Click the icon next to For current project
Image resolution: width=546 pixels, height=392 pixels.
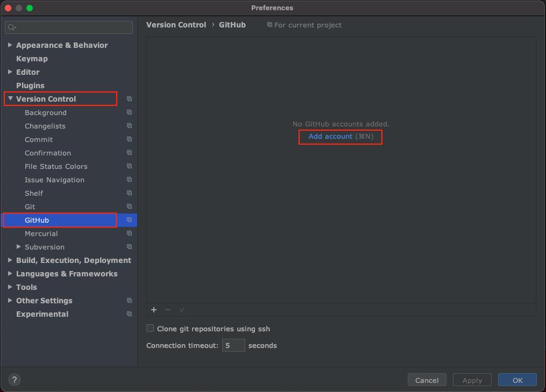[270, 25]
